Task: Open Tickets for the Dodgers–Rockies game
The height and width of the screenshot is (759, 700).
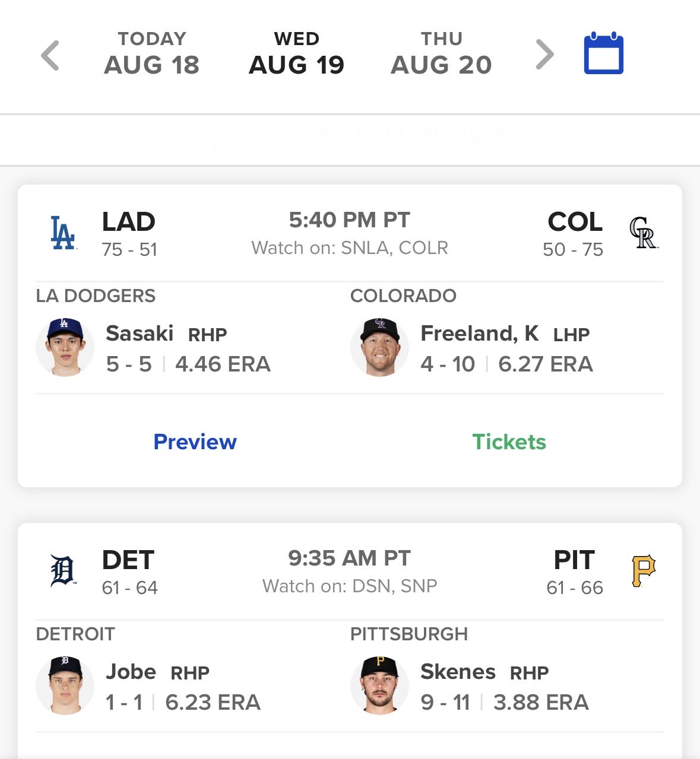Action: coord(509,442)
